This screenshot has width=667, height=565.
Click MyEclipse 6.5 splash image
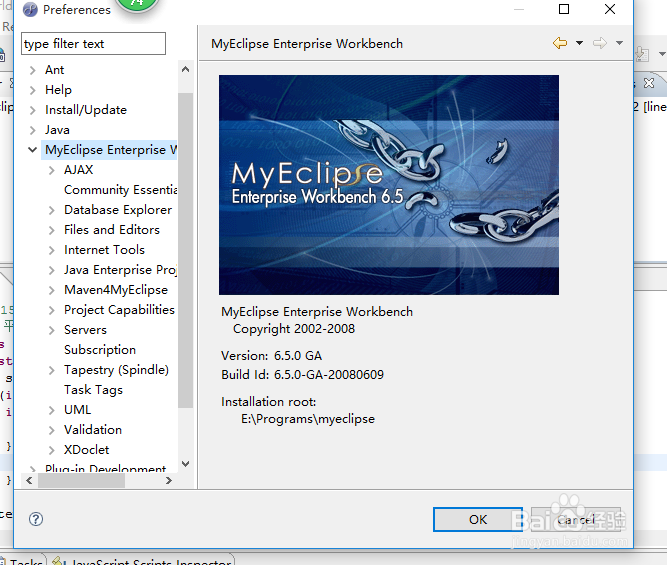389,185
